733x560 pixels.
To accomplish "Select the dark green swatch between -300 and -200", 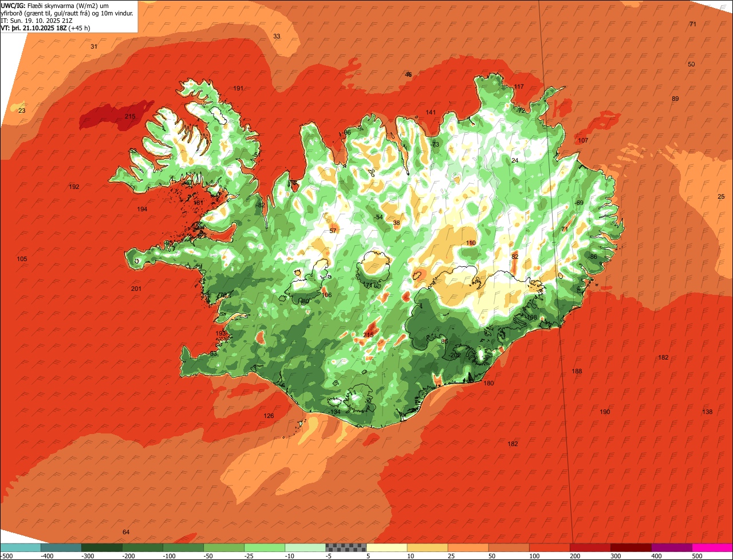I will (x=101, y=547).
